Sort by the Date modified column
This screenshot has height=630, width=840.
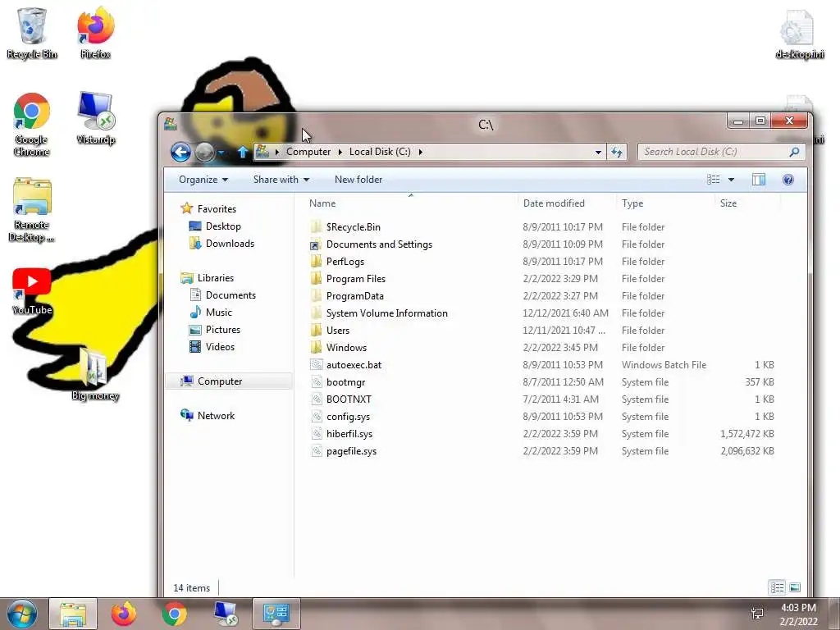(567, 203)
